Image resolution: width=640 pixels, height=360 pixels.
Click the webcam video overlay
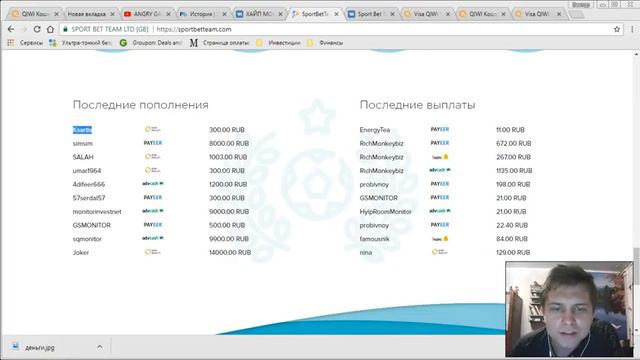point(569,309)
